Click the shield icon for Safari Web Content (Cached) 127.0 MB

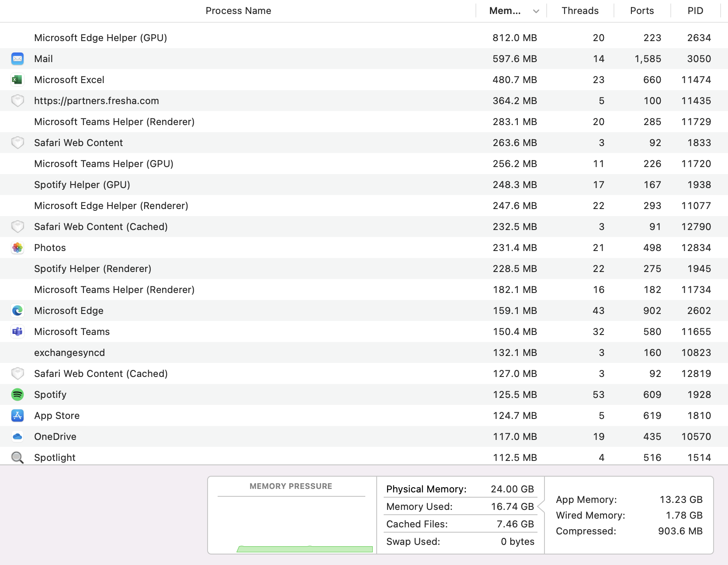pyautogui.click(x=17, y=373)
